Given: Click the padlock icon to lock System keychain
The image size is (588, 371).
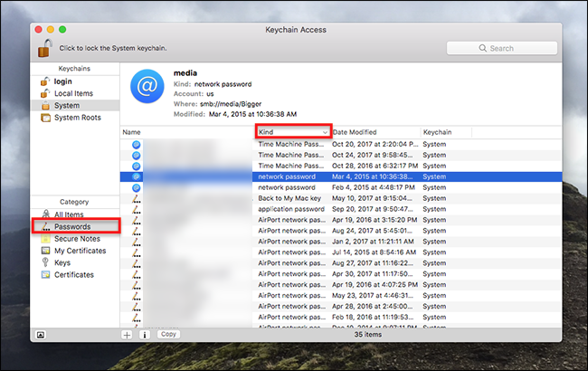Looking at the screenshot, I should [x=45, y=48].
